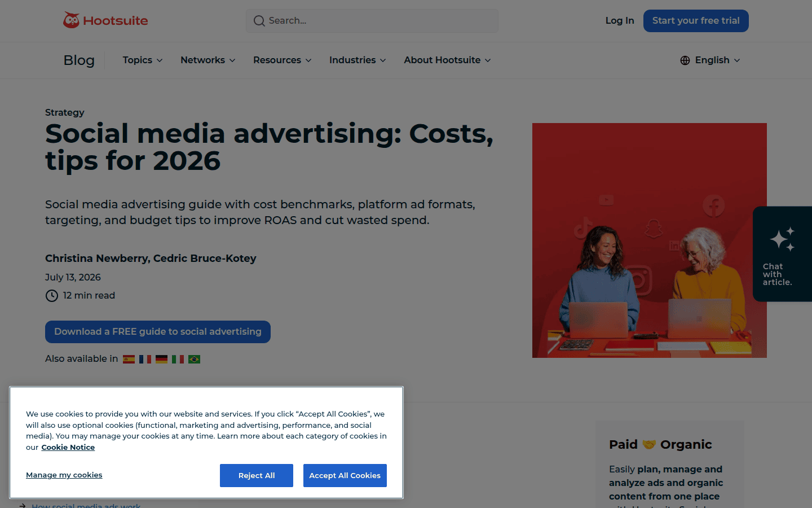Click the globe language icon
The image size is (812, 508).
[685, 60]
